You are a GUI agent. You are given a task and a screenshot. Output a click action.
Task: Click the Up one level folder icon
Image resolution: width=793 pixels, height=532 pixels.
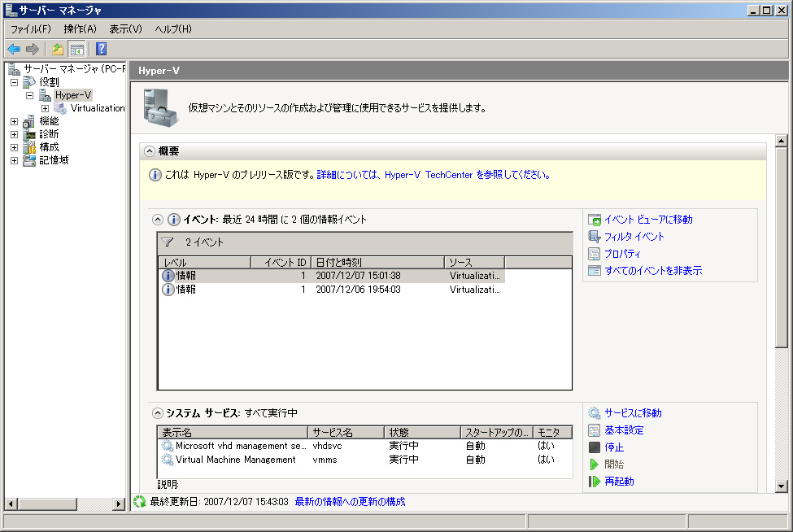[x=58, y=49]
